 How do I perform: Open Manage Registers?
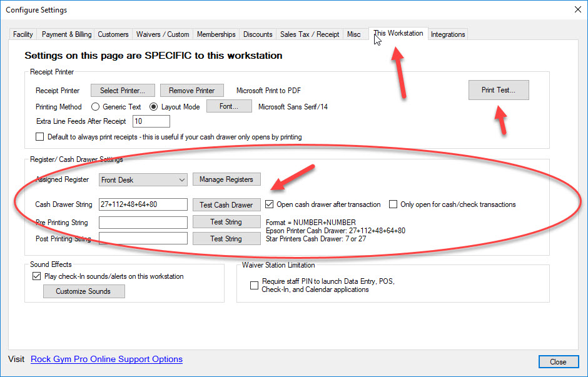click(x=226, y=179)
